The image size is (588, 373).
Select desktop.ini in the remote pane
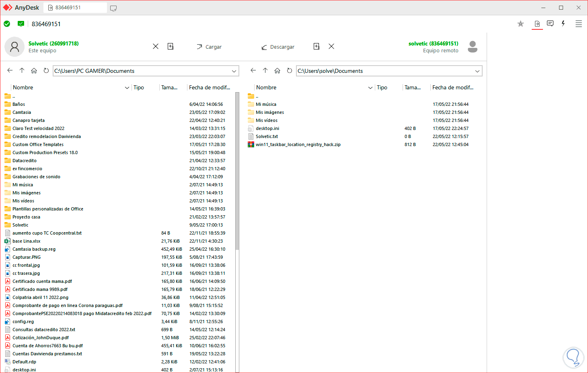click(267, 128)
